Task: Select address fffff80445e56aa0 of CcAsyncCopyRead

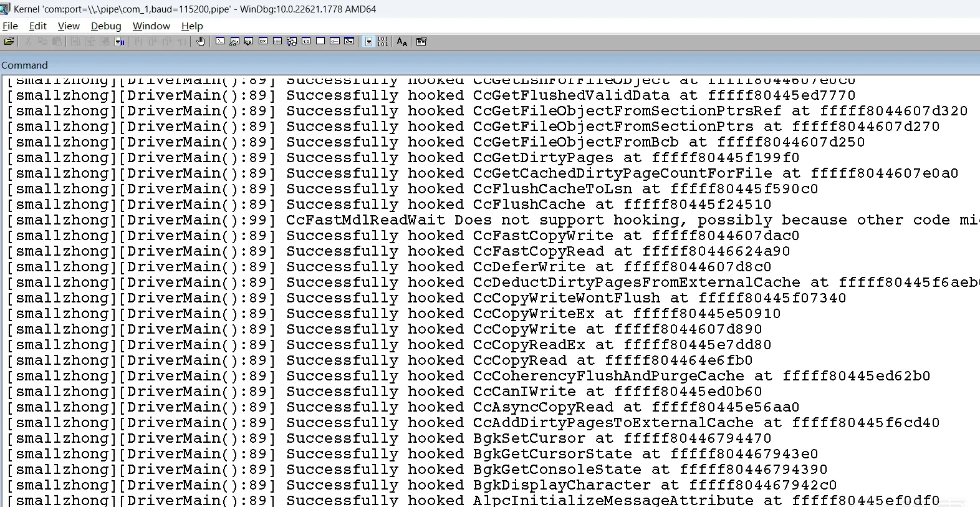Action: point(726,407)
